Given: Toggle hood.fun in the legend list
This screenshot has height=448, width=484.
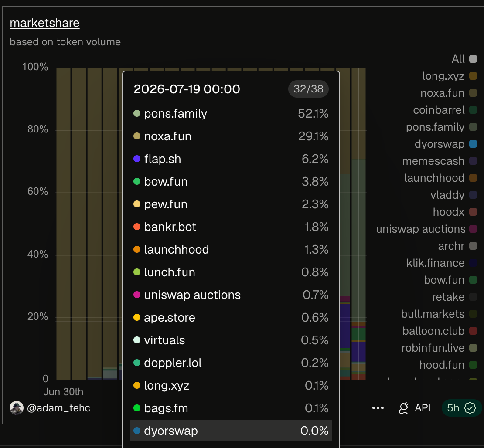Looking at the screenshot, I should click(448, 365).
